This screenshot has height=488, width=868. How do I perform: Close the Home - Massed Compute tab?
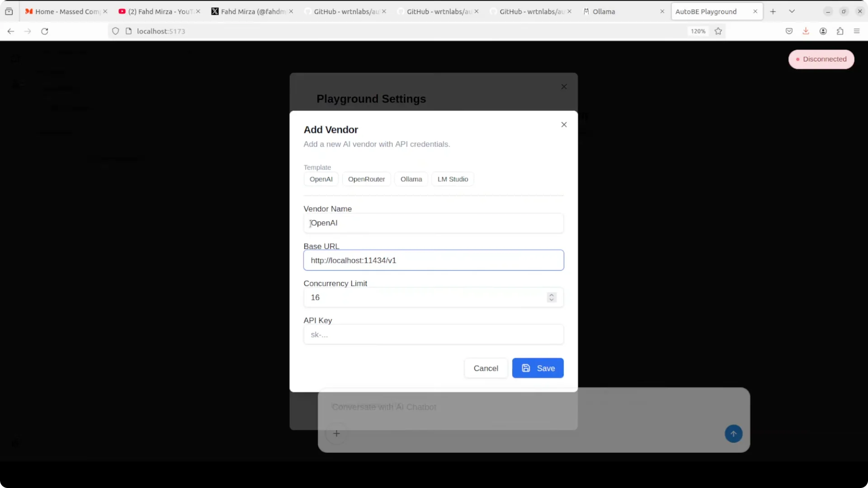[x=105, y=12]
